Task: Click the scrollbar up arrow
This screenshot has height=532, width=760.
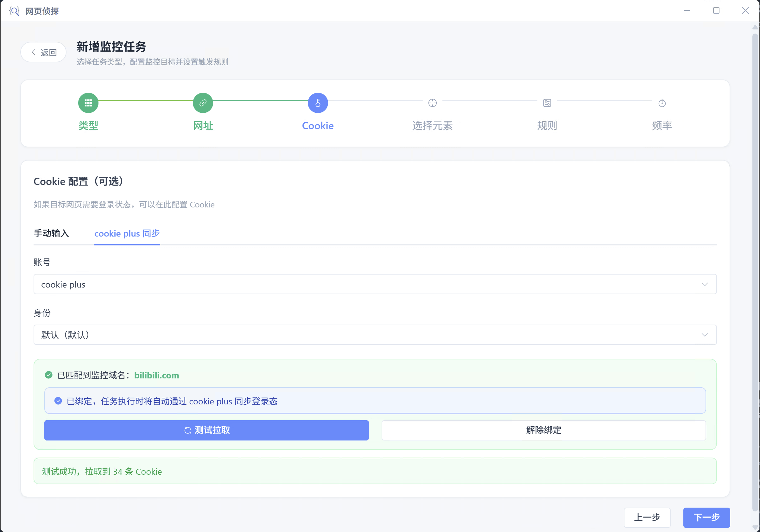Action: coord(755,27)
